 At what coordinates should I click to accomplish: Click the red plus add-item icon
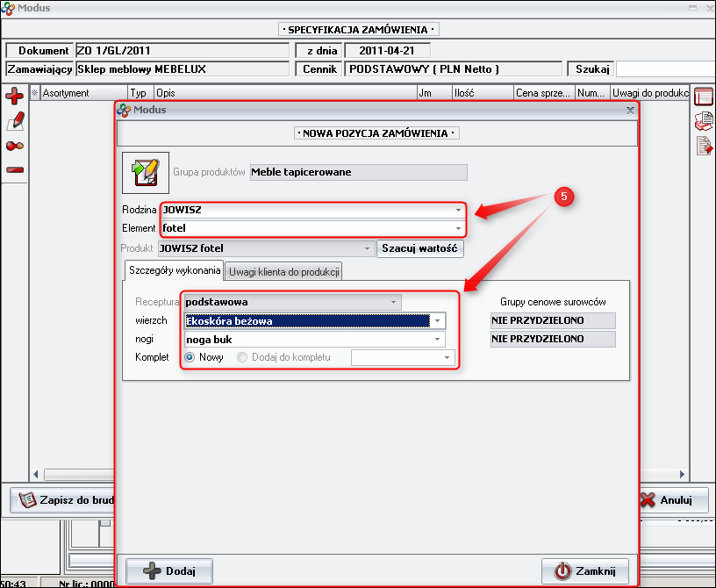click(14, 97)
